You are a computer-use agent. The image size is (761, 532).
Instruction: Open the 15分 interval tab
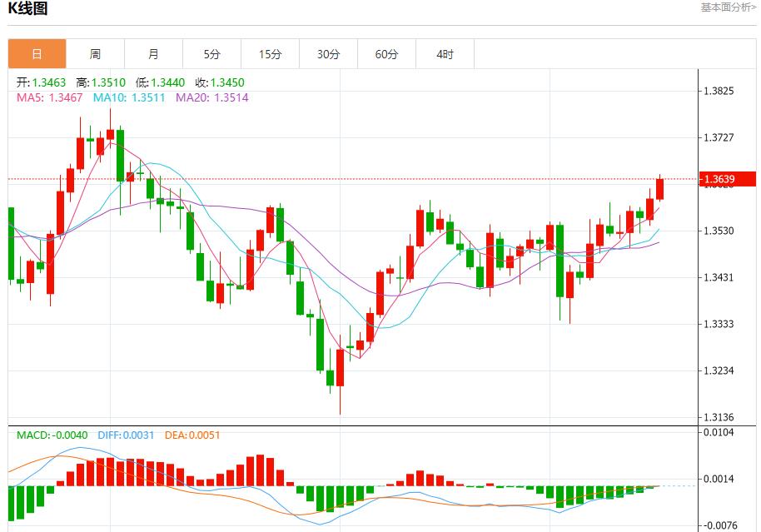(x=270, y=53)
